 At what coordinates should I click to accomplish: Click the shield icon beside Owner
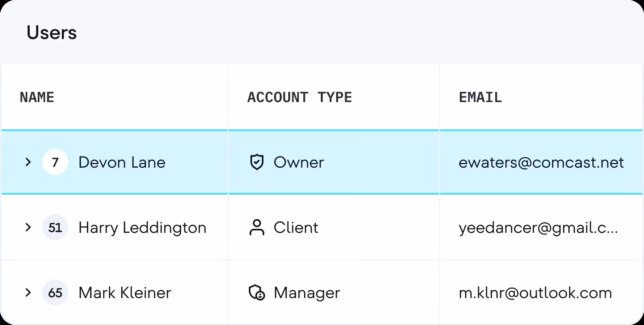click(257, 162)
